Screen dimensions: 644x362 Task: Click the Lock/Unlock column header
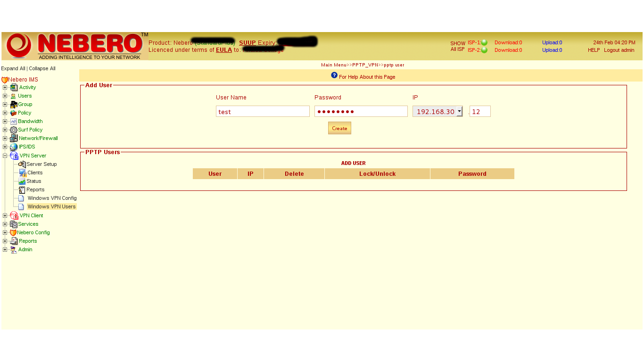377,174
